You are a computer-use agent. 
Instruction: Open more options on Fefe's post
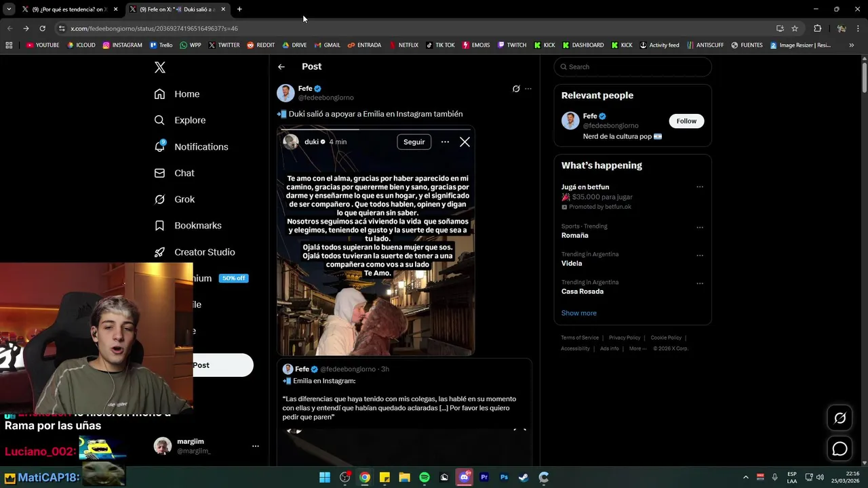point(528,89)
